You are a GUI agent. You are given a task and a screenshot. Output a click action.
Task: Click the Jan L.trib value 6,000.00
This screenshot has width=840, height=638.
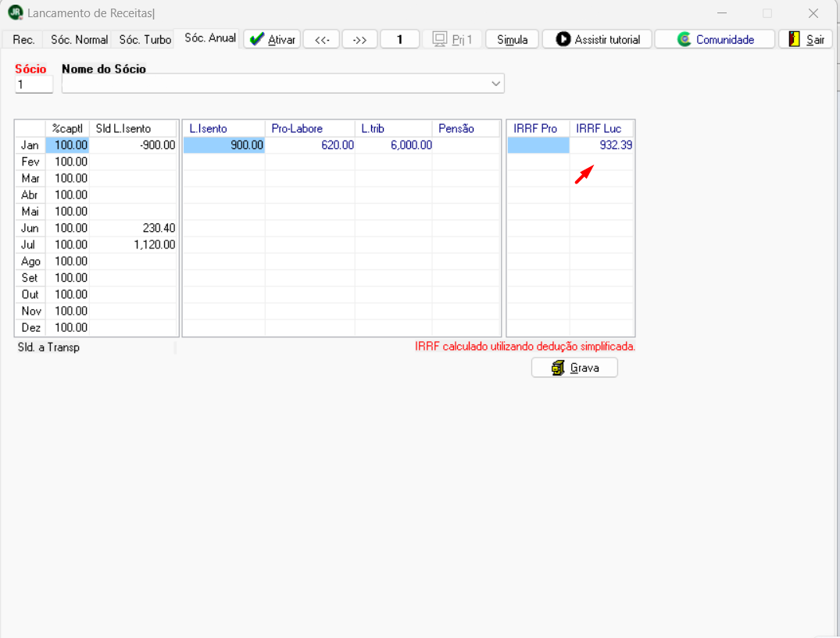tap(411, 145)
